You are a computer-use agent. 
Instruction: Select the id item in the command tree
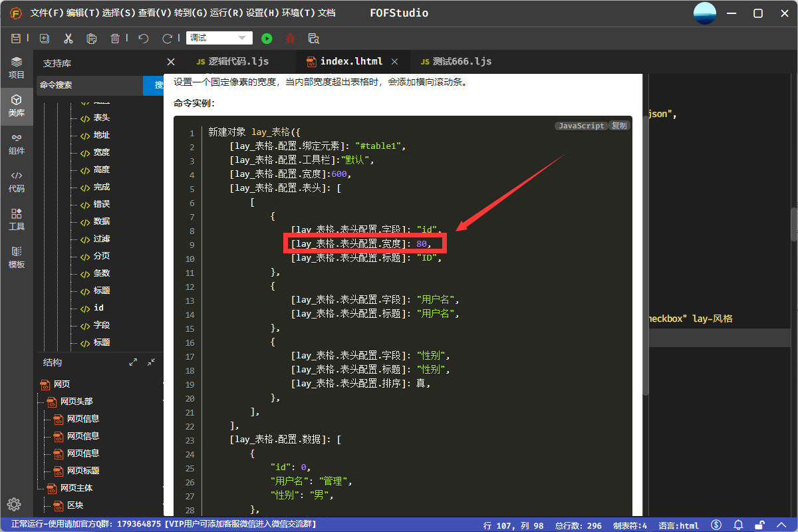(x=98, y=308)
